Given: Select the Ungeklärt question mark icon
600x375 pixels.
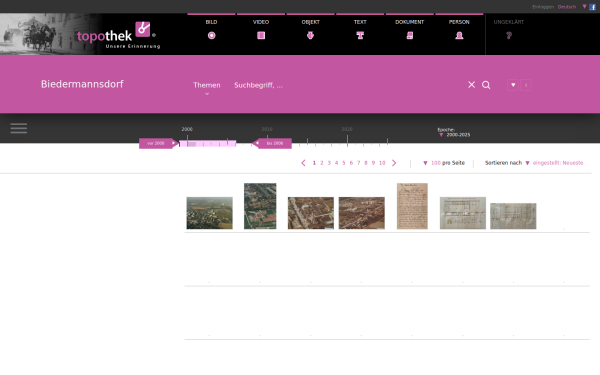Looking at the screenshot, I should click(509, 36).
